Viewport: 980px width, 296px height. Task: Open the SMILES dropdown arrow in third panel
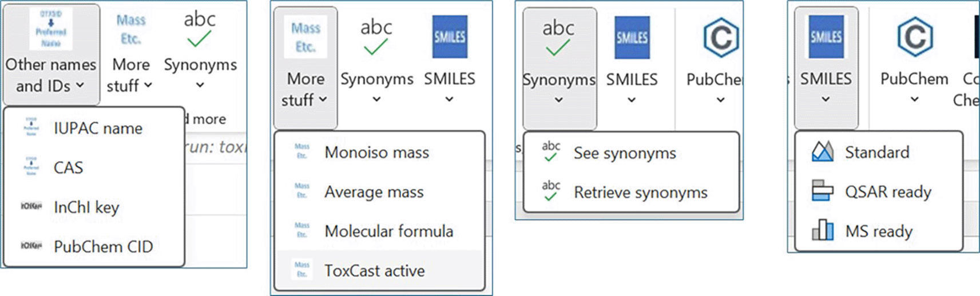[632, 100]
